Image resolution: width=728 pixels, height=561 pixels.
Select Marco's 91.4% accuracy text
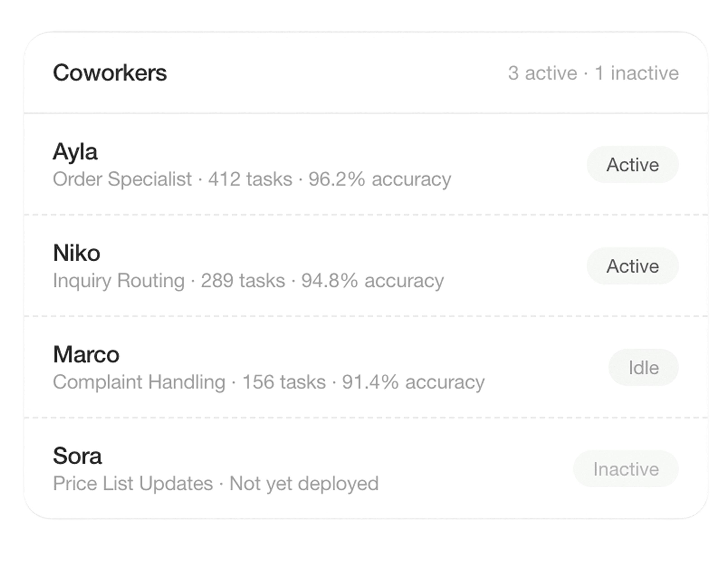point(413,382)
